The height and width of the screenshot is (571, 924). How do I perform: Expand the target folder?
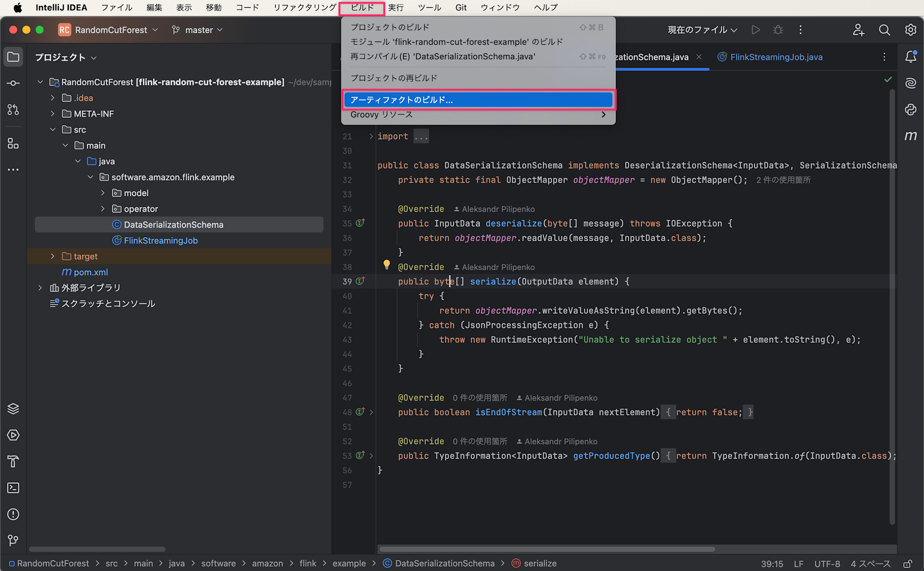[x=53, y=256]
